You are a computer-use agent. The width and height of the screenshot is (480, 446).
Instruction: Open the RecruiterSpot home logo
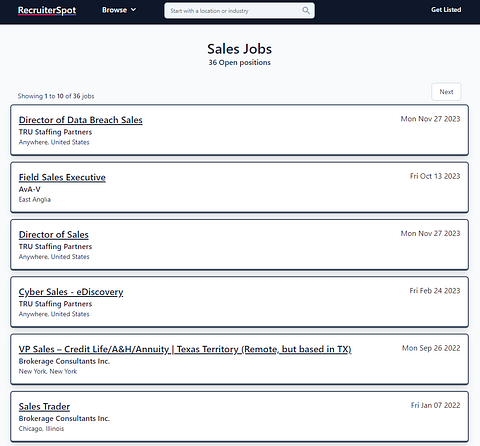(47, 10)
